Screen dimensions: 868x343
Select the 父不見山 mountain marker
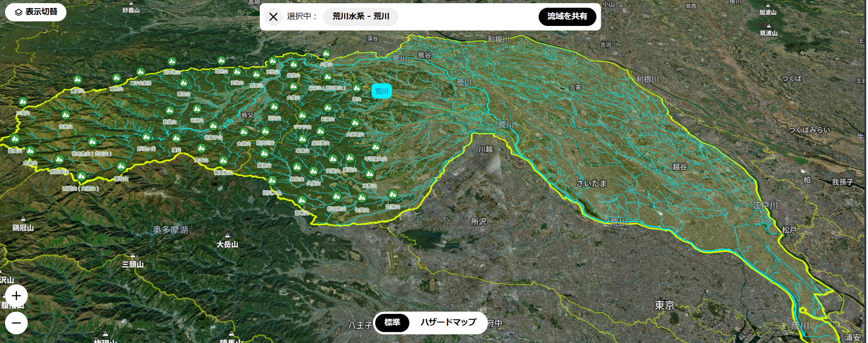pos(172,61)
